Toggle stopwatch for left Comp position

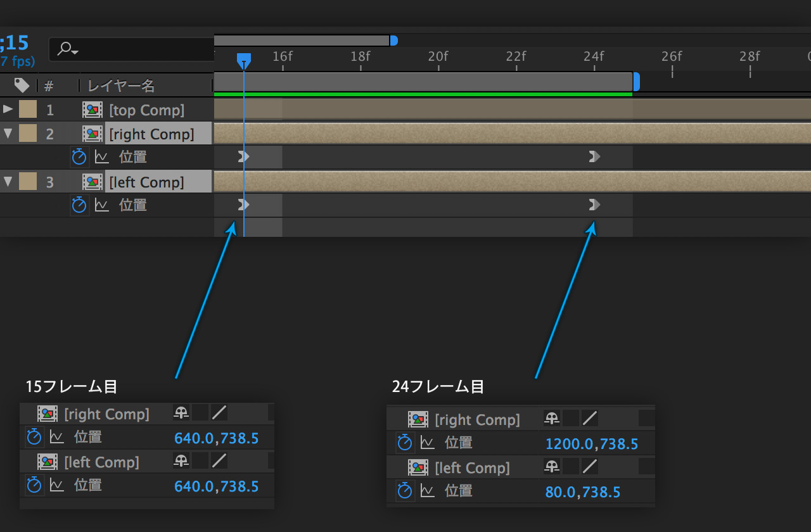[79, 205]
